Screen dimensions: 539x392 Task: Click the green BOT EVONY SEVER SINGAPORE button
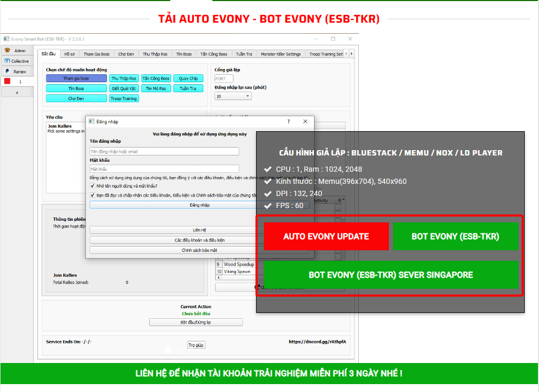click(x=390, y=275)
